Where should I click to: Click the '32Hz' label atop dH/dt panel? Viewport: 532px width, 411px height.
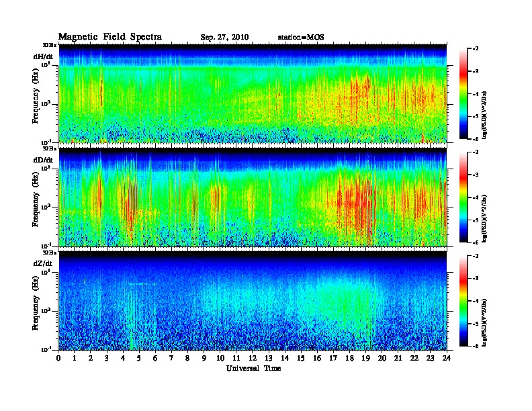tap(50, 44)
